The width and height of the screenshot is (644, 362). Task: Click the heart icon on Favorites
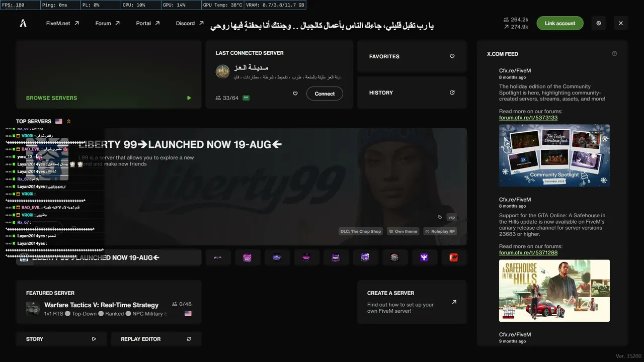click(452, 56)
